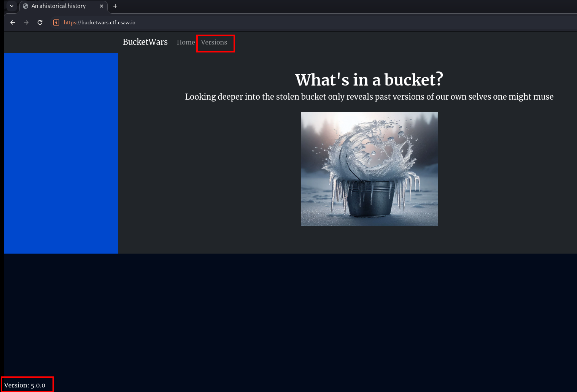The width and height of the screenshot is (577, 392).
Task: Click the globe favicon on the tab
Action: pos(25,6)
